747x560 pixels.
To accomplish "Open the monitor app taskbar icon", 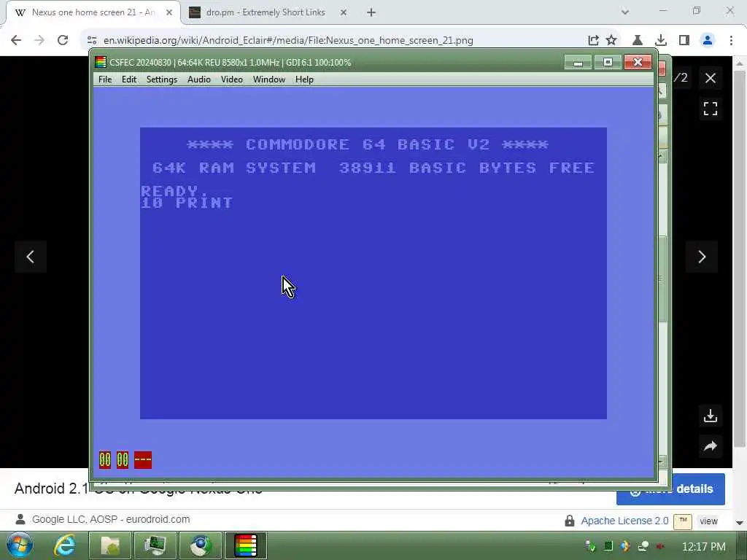I will [x=155, y=545].
